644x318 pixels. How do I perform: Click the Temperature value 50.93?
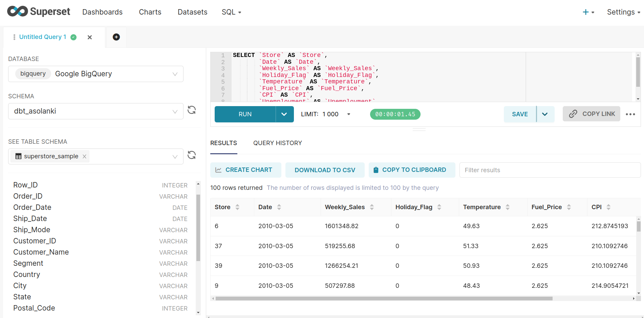[471, 266]
